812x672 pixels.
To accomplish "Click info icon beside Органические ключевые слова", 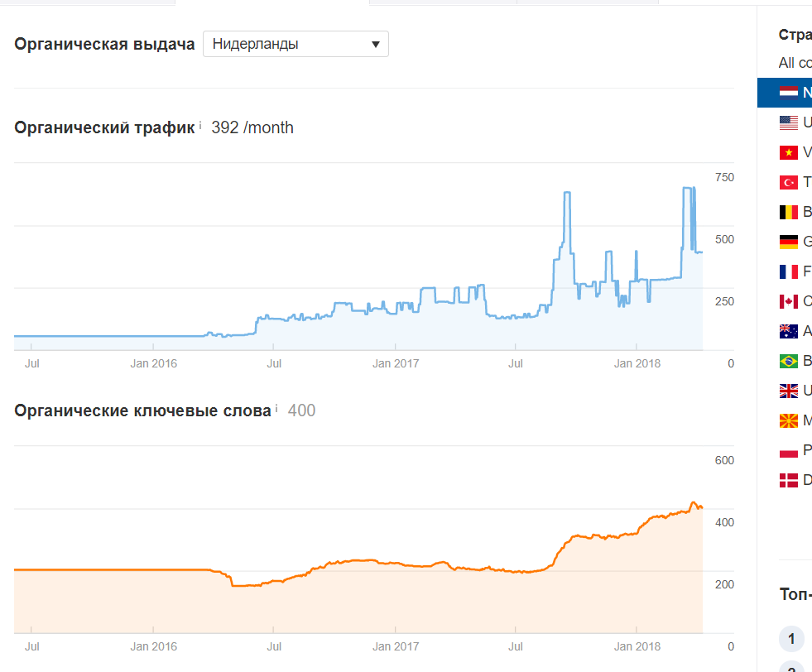I will 276,409.
